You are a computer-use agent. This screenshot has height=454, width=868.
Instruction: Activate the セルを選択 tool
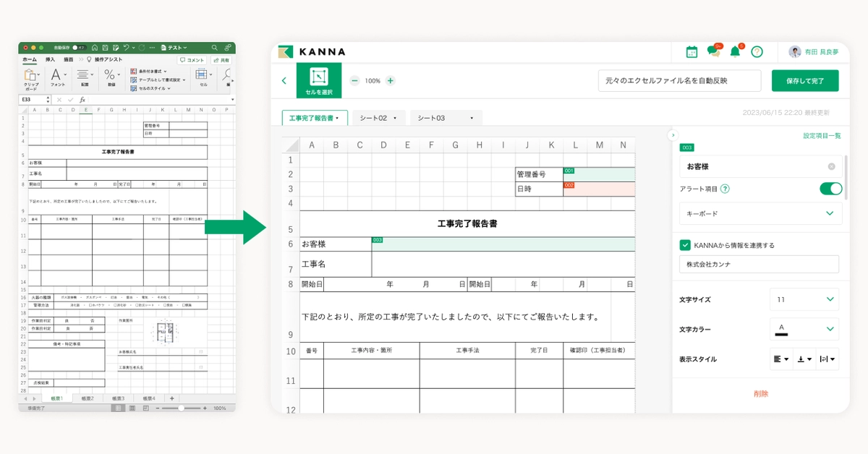319,81
